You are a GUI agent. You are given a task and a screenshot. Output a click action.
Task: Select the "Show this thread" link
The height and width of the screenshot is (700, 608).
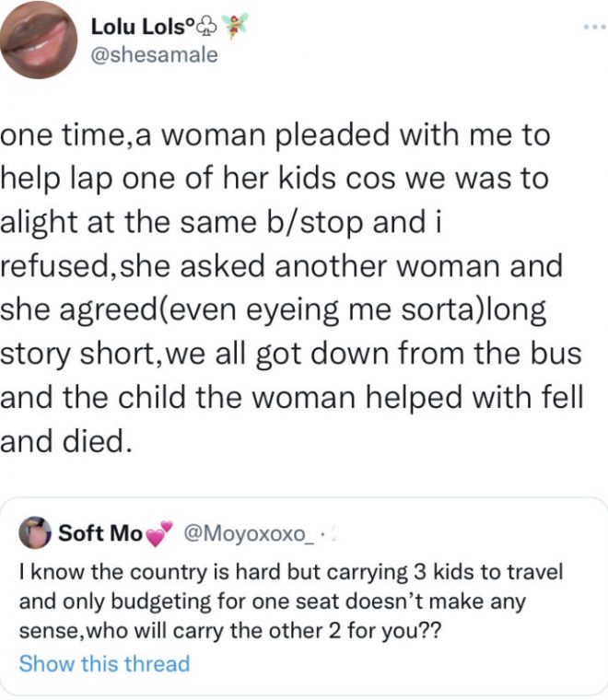tap(104, 663)
